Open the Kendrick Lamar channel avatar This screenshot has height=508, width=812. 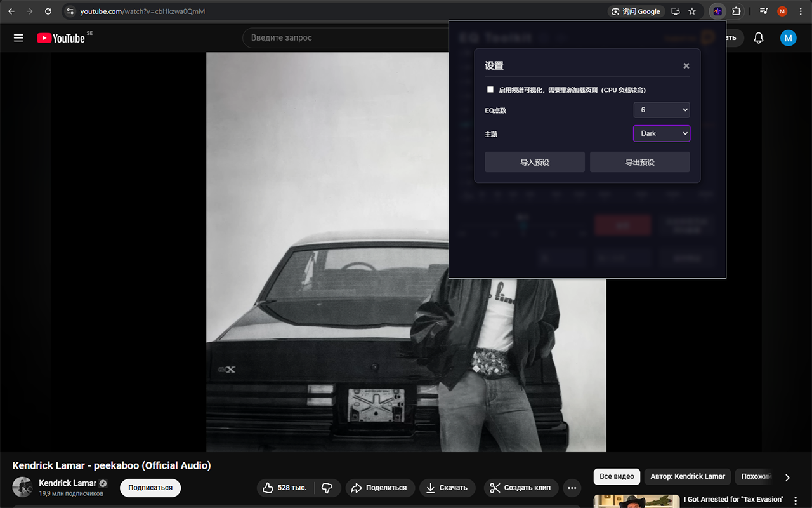click(22, 487)
